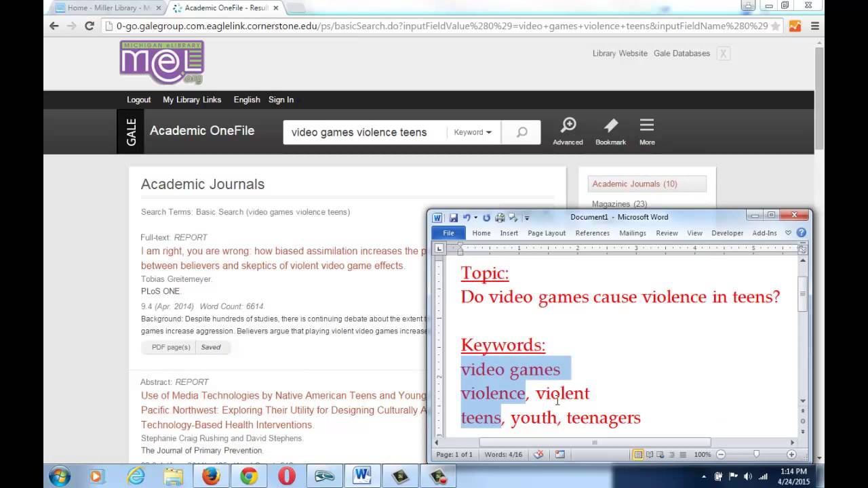Image resolution: width=868 pixels, height=488 pixels.
Task: Click the Sign In link
Action: pyautogui.click(x=281, y=100)
